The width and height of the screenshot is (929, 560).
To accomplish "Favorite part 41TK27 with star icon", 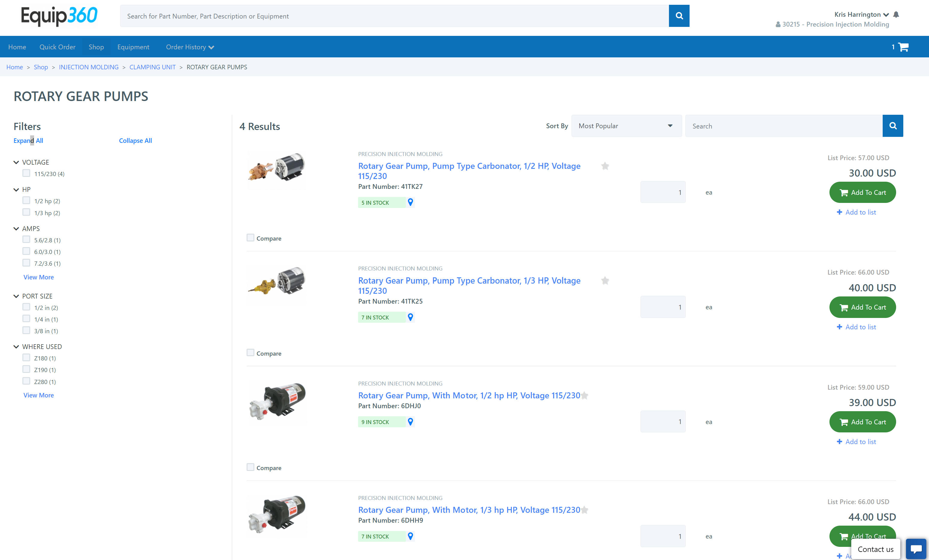I will [605, 166].
